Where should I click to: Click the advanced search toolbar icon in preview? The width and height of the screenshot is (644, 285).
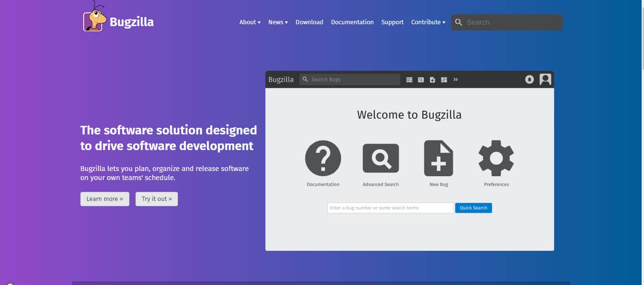421,80
